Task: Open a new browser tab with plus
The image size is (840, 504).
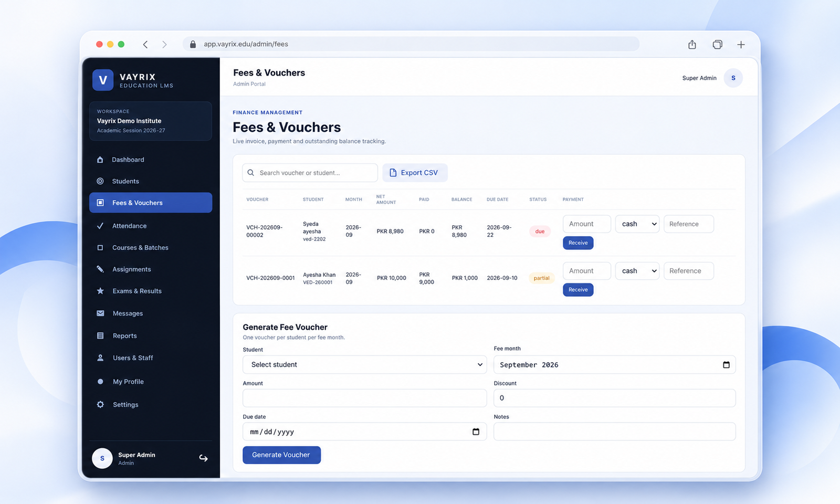Action: [x=741, y=45]
